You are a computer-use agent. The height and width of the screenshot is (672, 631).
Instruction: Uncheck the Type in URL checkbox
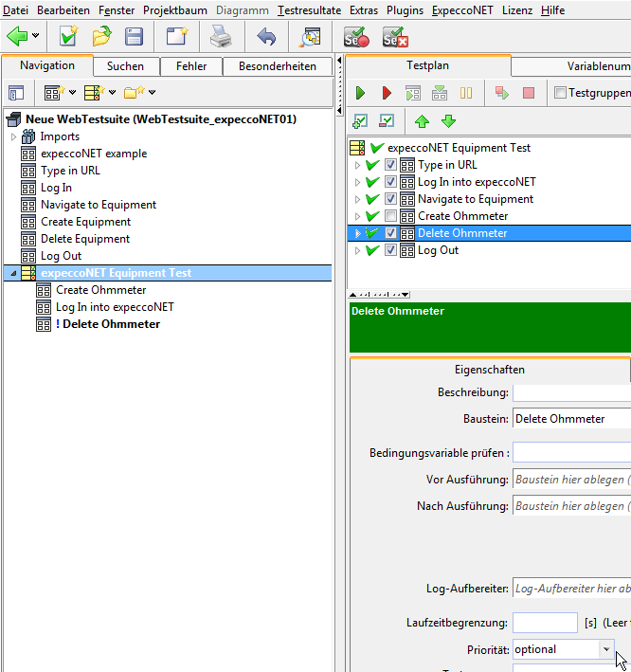[x=391, y=165]
